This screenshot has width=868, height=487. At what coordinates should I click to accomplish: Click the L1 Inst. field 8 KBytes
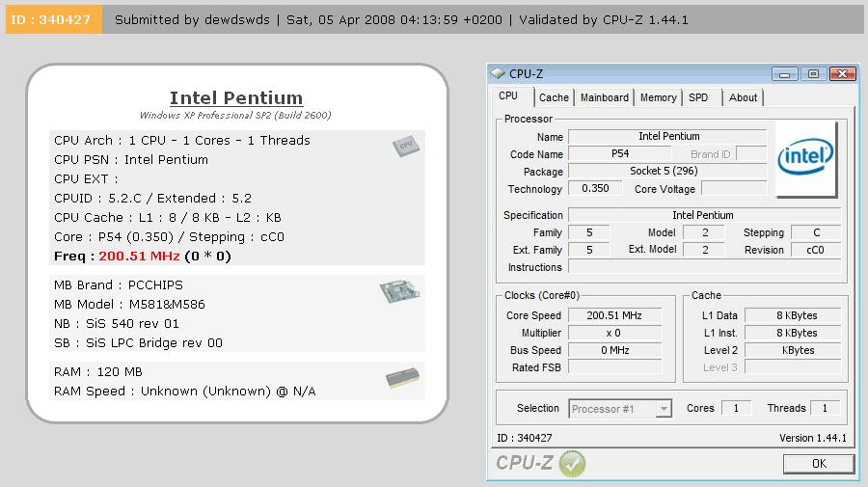coord(793,333)
